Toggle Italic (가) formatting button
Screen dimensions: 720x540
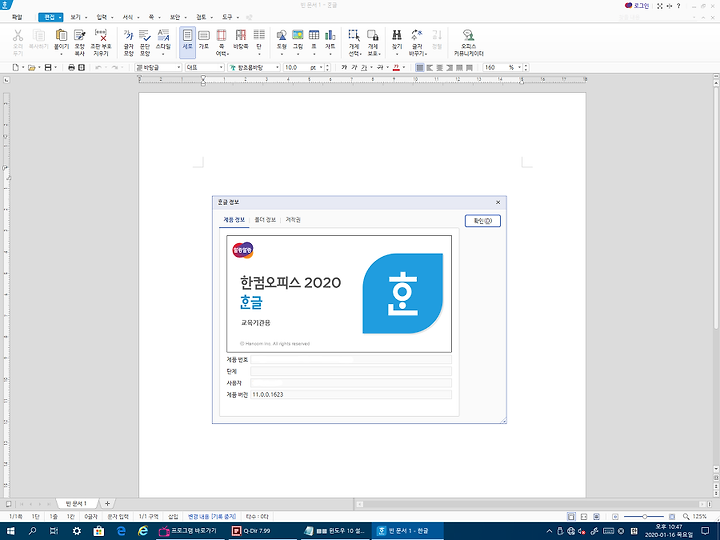[354, 68]
